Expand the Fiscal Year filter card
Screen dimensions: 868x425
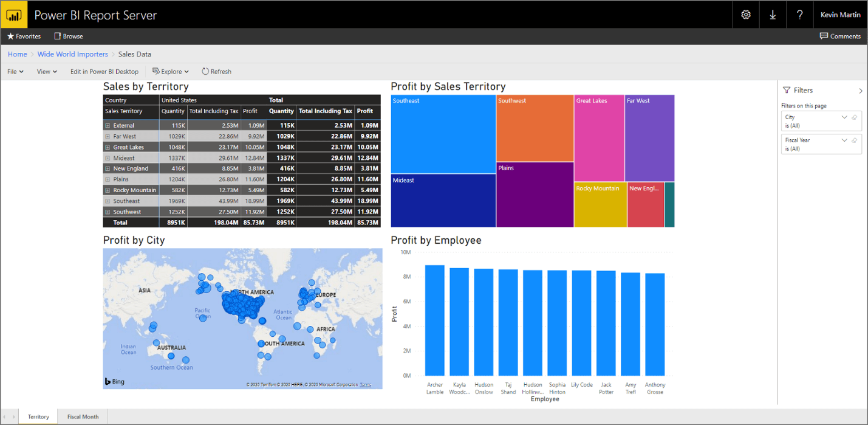[x=844, y=140]
